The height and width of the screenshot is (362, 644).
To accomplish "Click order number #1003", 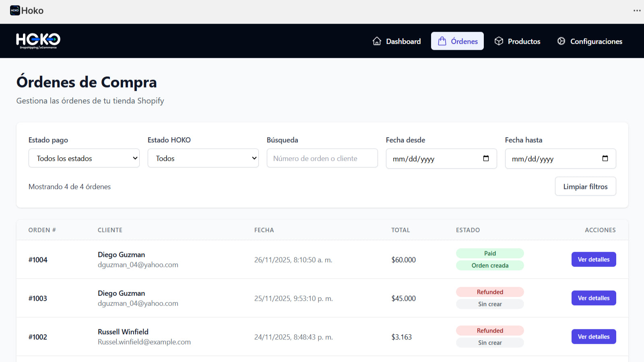I will 38,298.
